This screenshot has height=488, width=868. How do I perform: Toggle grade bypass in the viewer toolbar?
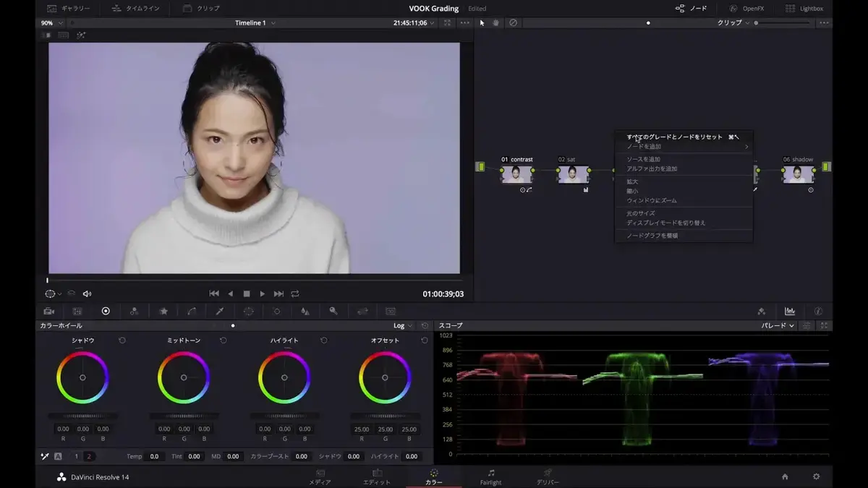[x=71, y=294]
